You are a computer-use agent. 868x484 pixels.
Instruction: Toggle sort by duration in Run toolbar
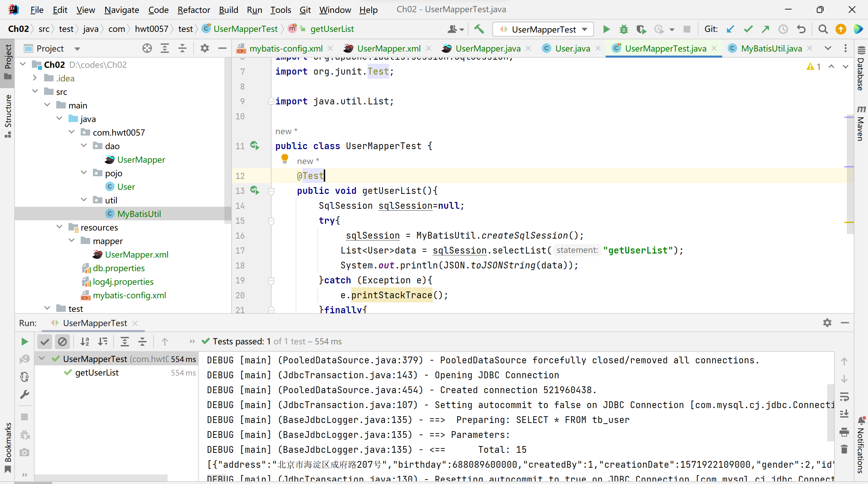(102, 342)
